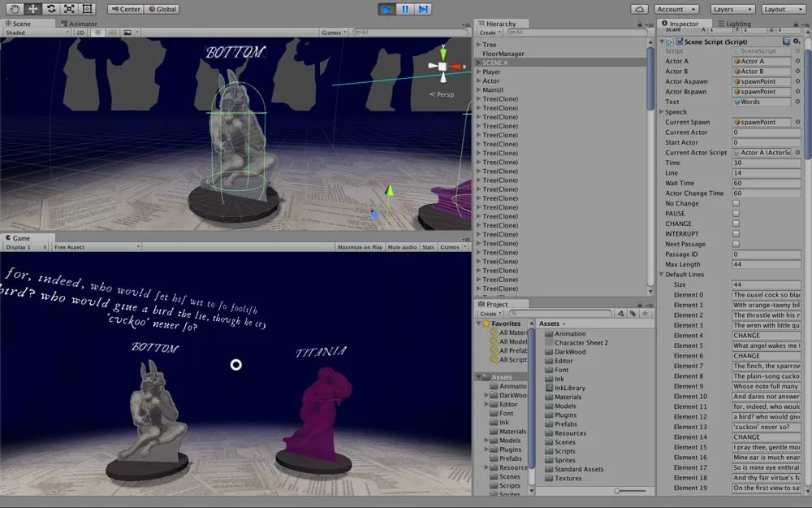Select the Move tool
812x508 pixels.
pyautogui.click(x=32, y=9)
